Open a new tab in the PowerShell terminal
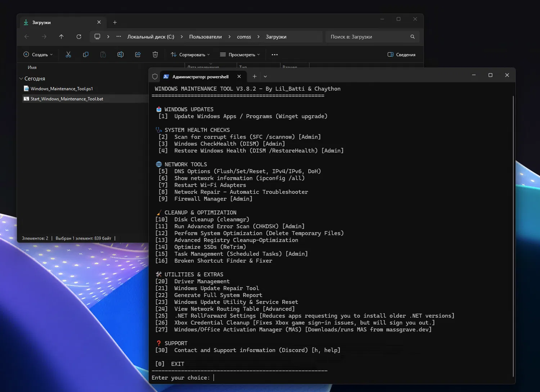The height and width of the screenshot is (392, 540). [x=255, y=76]
